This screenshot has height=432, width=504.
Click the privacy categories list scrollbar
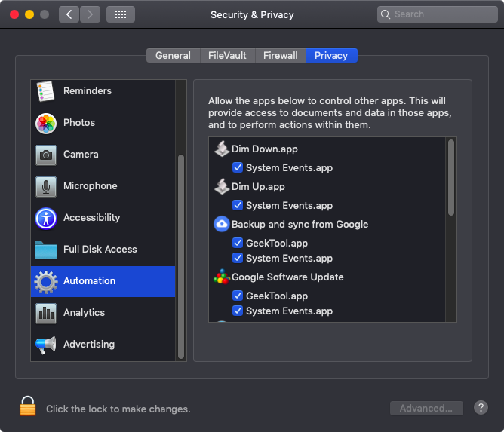click(x=181, y=257)
